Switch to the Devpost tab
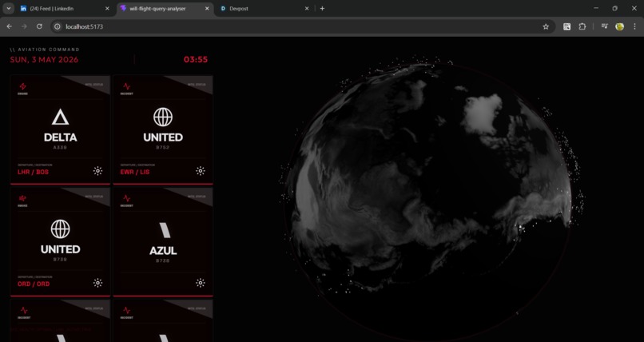 (x=264, y=9)
